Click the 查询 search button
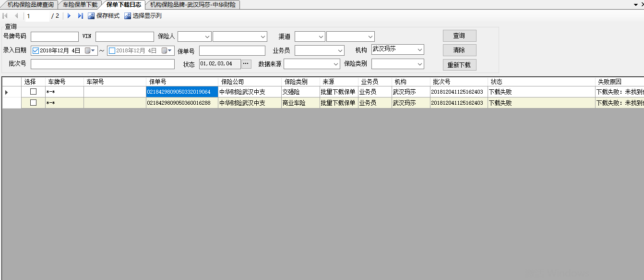The image size is (644, 280). 459,36
